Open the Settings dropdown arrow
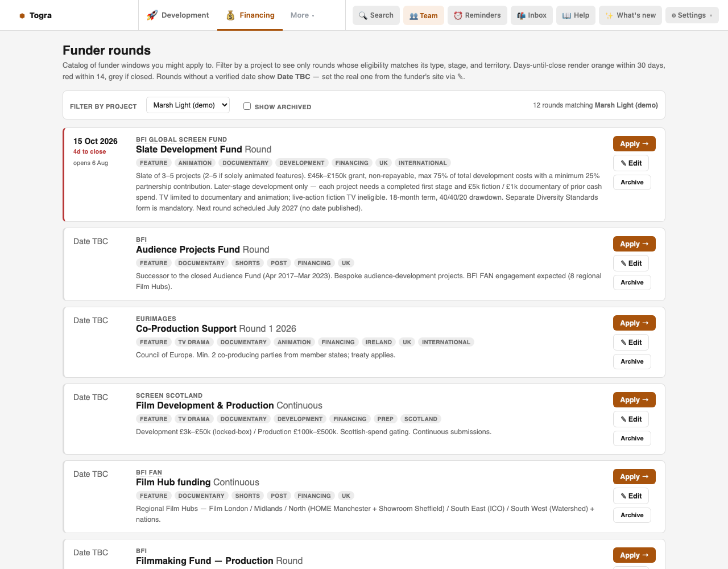This screenshot has height=569, width=728. pyautogui.click(x=711, y=15)
